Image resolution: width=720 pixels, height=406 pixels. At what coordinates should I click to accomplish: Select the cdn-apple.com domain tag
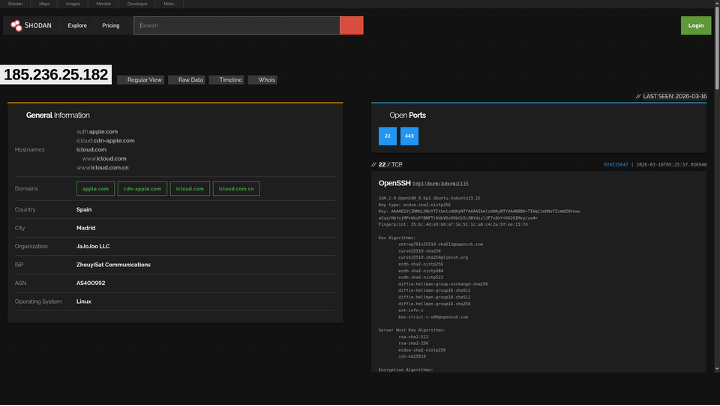click(x=142, y=188)
